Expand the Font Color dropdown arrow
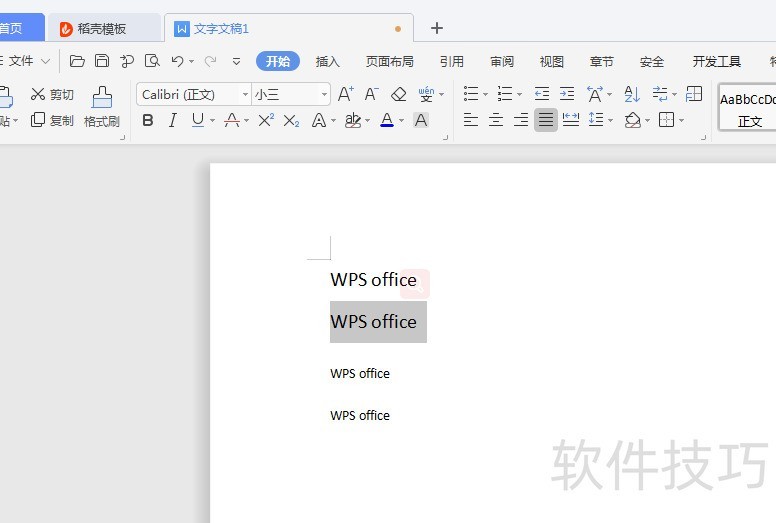The image size is (776, 523). pos(401,121)
